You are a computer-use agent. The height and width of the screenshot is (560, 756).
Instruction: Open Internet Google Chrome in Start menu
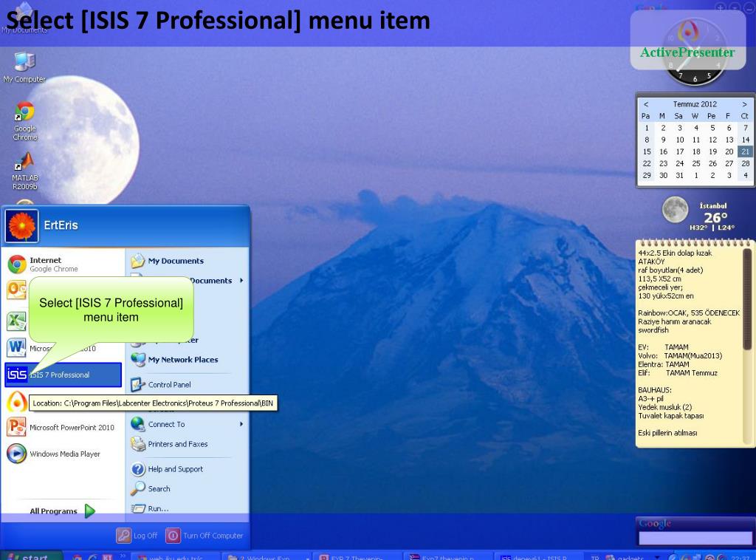[x=63, y=264]
